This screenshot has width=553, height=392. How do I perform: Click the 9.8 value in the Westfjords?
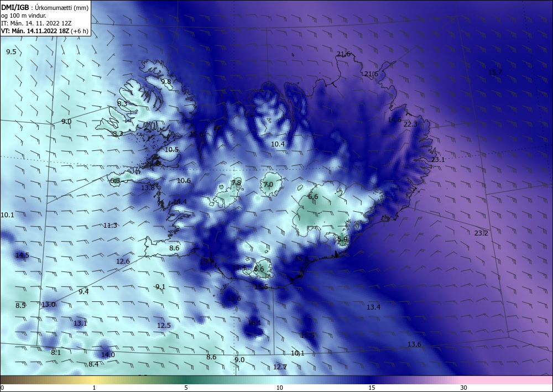[x=166, y=81]
